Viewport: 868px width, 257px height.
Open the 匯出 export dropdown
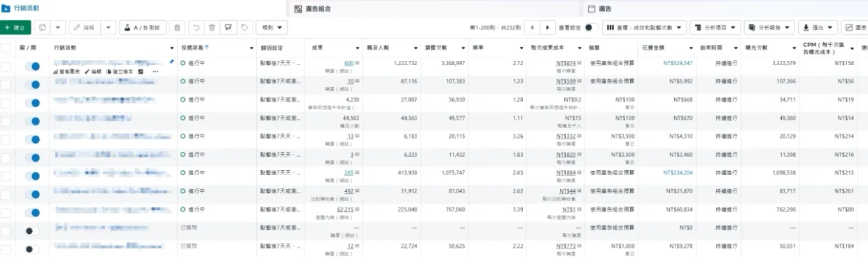pyautogui.click(x=818, y=27)
